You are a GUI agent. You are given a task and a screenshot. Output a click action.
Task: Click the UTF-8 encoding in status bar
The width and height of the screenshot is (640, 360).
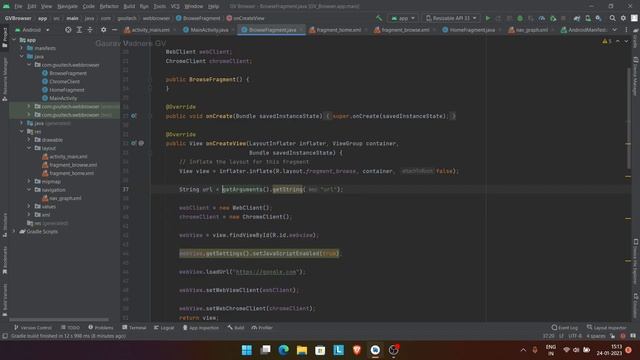[575, 336]
